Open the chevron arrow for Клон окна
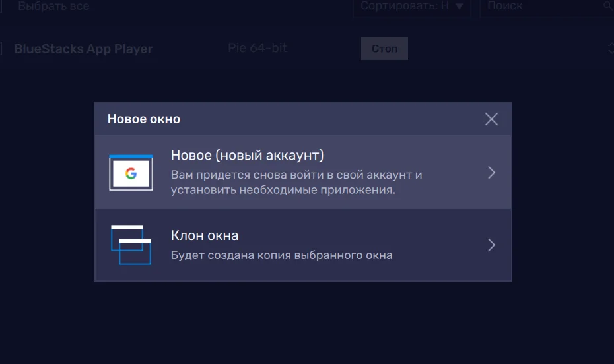Image resolution: width=614 pixels, height=364 pixels. point(491,245)
